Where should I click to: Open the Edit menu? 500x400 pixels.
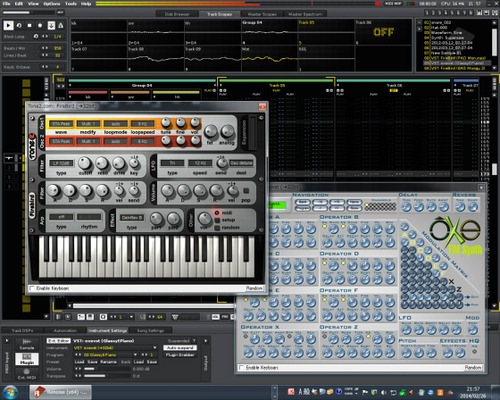coord(19,4)
